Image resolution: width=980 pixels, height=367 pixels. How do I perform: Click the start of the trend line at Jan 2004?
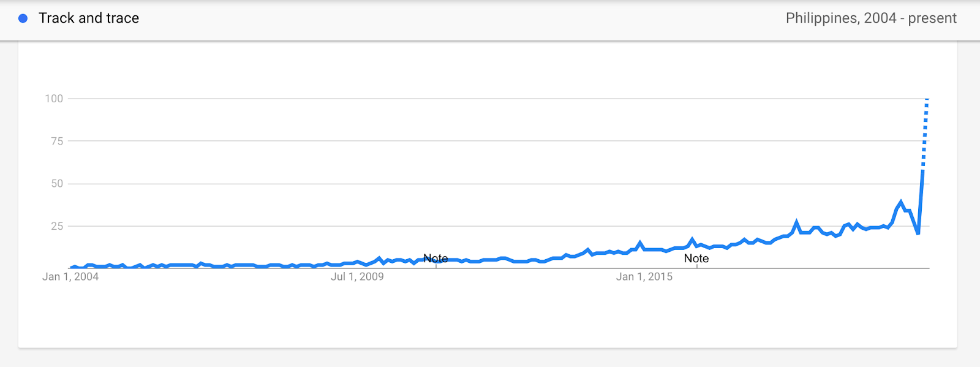[x=71, y=268]
